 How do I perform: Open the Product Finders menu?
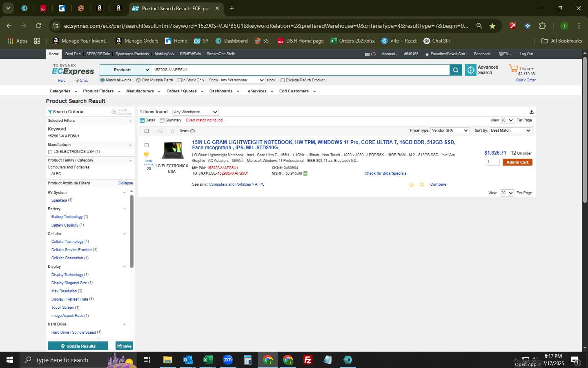(x=102, y=91)
